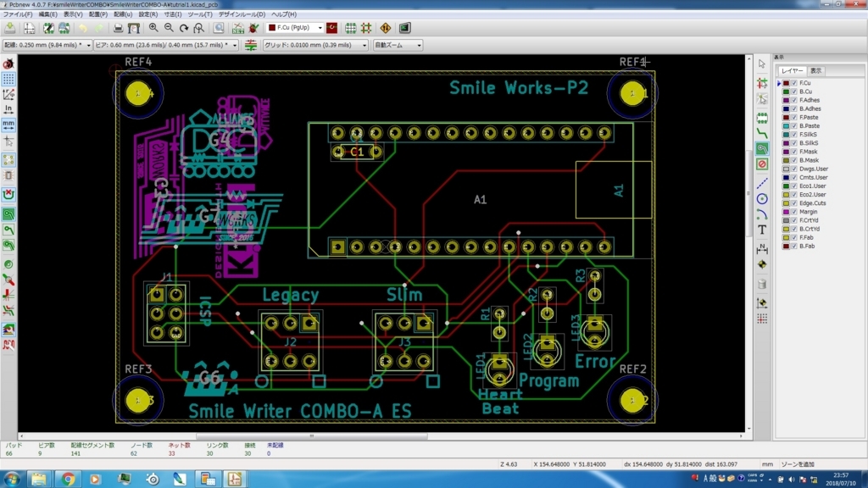This screenshot has height=488, width=868.
Task: Open the page settings icon
Action: (x=30, y=28)
